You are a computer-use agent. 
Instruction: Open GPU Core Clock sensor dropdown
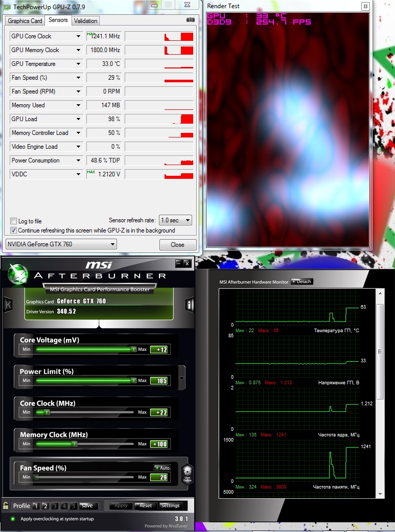click(x=78, y=36)
